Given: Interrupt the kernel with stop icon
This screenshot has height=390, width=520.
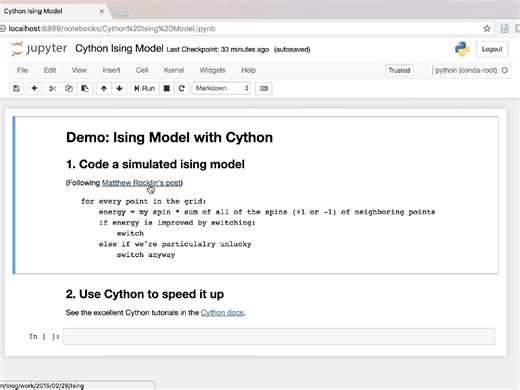Looking at the screenshot, I should (167, 88).
